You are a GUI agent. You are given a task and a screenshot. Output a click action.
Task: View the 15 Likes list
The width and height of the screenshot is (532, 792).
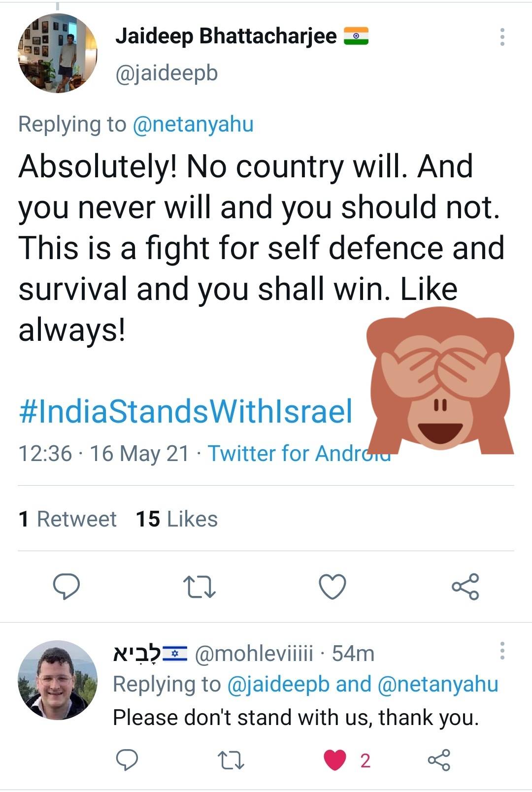176,519
